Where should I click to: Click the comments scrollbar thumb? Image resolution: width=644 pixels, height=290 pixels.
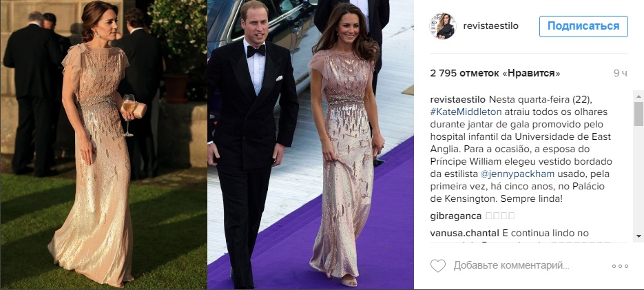click(x=638, y=114)
